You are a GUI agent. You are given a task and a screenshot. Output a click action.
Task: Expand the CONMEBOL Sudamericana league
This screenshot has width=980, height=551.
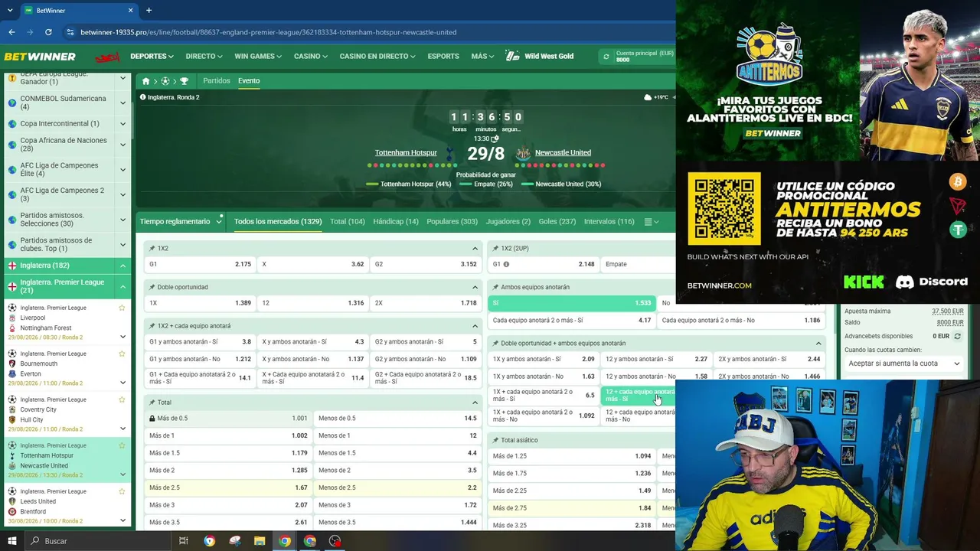[122, 103]
